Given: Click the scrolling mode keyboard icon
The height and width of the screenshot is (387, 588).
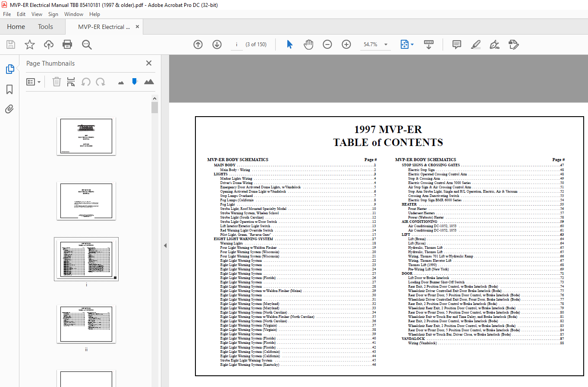Looking at the screenshot, I should point(429,44).
